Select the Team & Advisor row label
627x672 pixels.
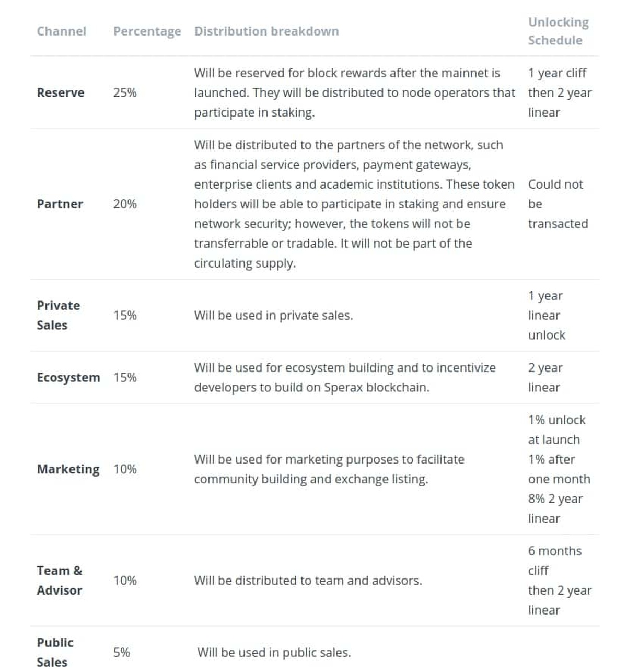[x=59, y=580]
